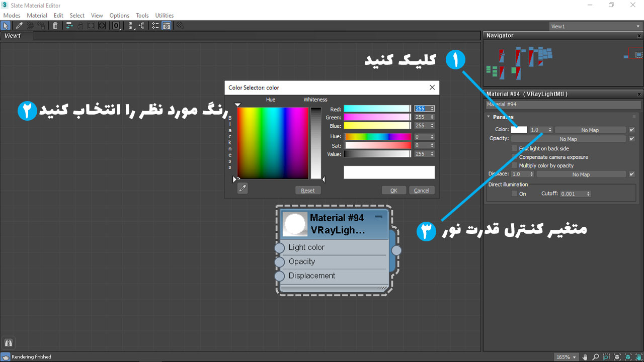The image size is (644, 362).
Task: Click the Color No Map button
Action: 590,130
